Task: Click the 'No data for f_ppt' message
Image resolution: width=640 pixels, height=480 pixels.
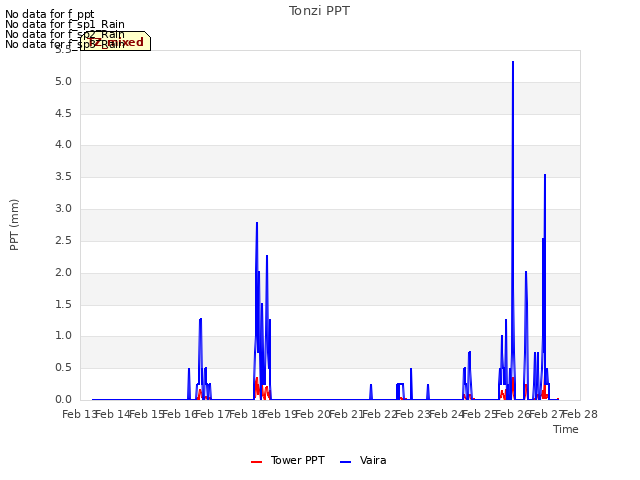Action: click(x=49, y=14)
